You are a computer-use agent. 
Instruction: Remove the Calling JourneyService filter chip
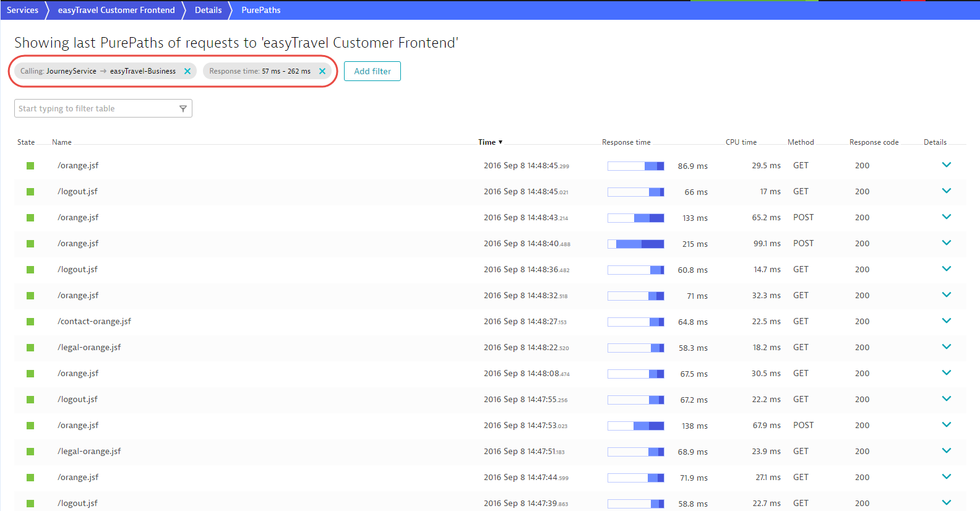(187, 71)
